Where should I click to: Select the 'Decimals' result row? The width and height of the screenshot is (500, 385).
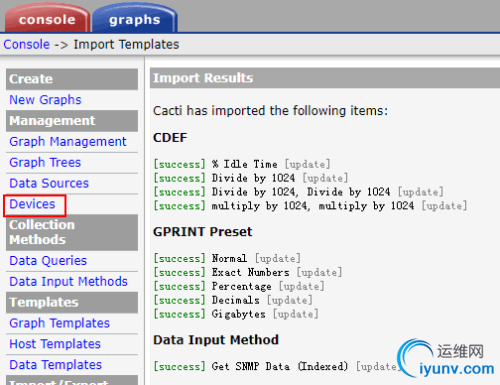click(x=233, y=300)
